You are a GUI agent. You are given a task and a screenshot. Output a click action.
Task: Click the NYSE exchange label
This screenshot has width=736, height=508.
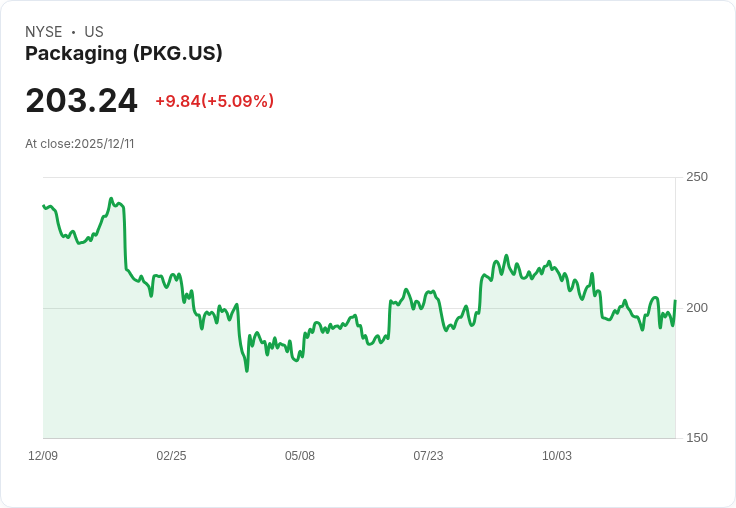pyautogui.click(x=44, y=32)
